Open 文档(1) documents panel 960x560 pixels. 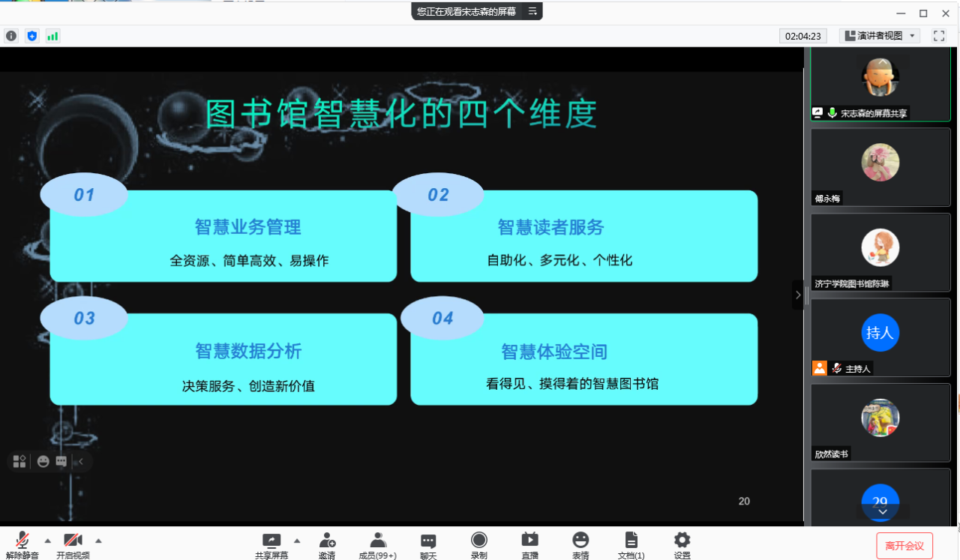click(x=631, y=545)
